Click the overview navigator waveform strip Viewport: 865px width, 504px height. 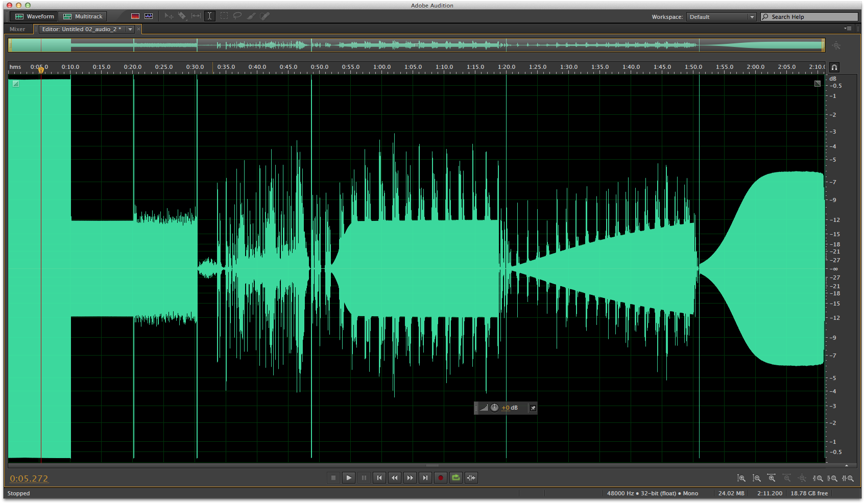(417, 45)
